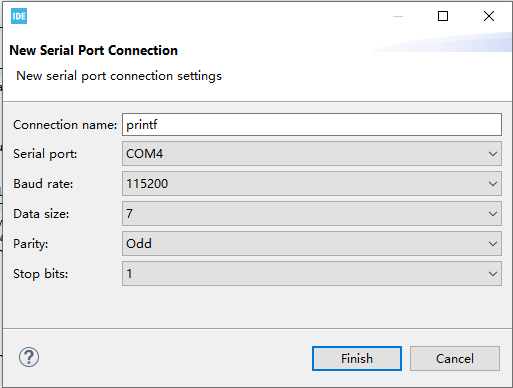The image size is (513, 388).
Task: Click 'New serial port connection settings' description
Action: 119,76
